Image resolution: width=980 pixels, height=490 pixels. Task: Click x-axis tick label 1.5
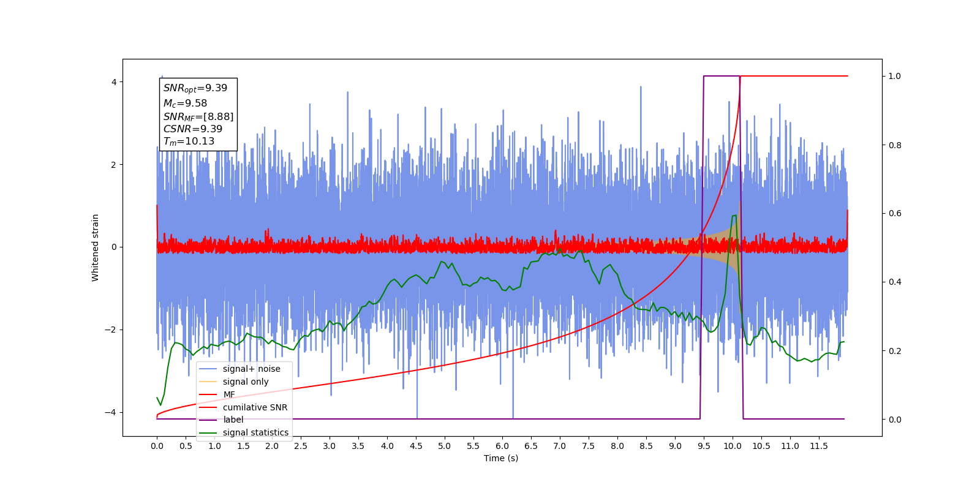tap(243, 446)
